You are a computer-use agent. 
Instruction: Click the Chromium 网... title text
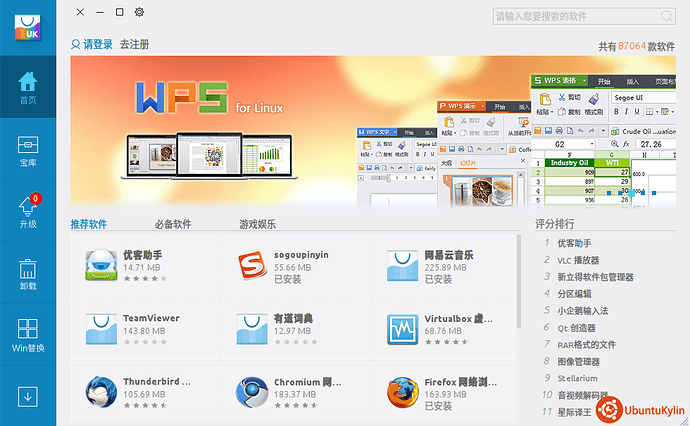(307, 382)
